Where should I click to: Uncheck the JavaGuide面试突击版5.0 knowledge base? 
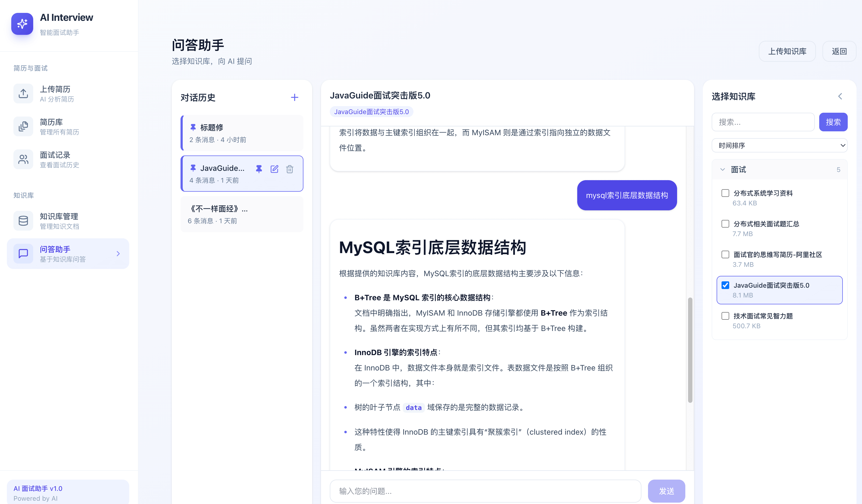(x=725, y=285)
